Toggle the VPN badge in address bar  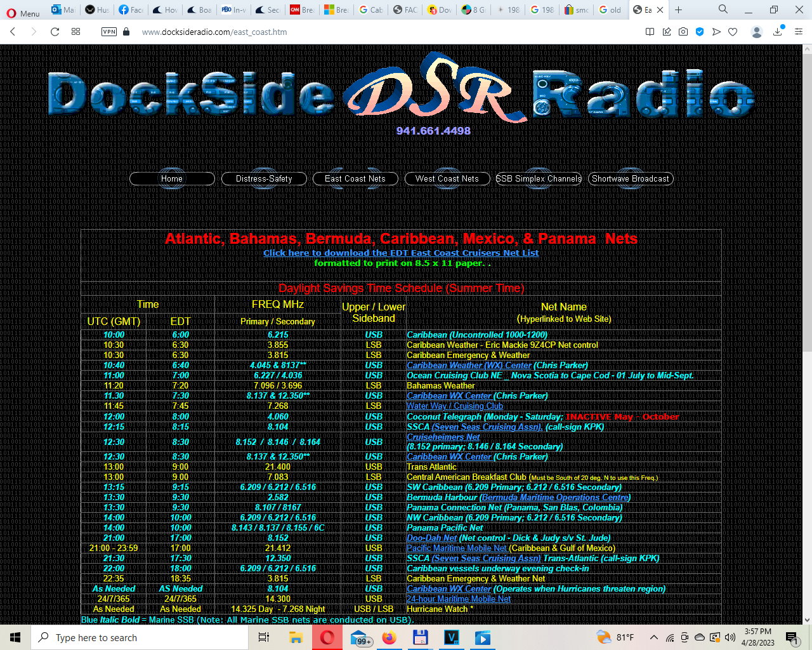click(109, 32)
